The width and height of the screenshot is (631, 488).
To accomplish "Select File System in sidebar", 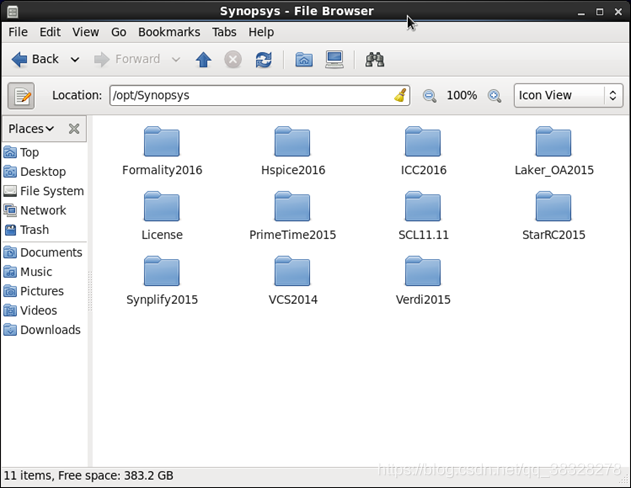I will point(44,191).
